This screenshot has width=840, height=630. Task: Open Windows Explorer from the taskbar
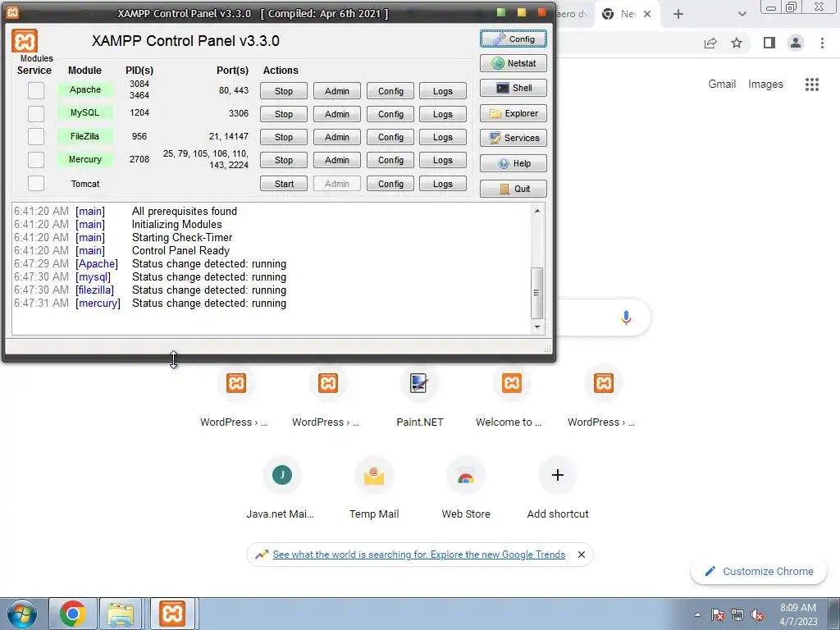(x=121, y=614)
